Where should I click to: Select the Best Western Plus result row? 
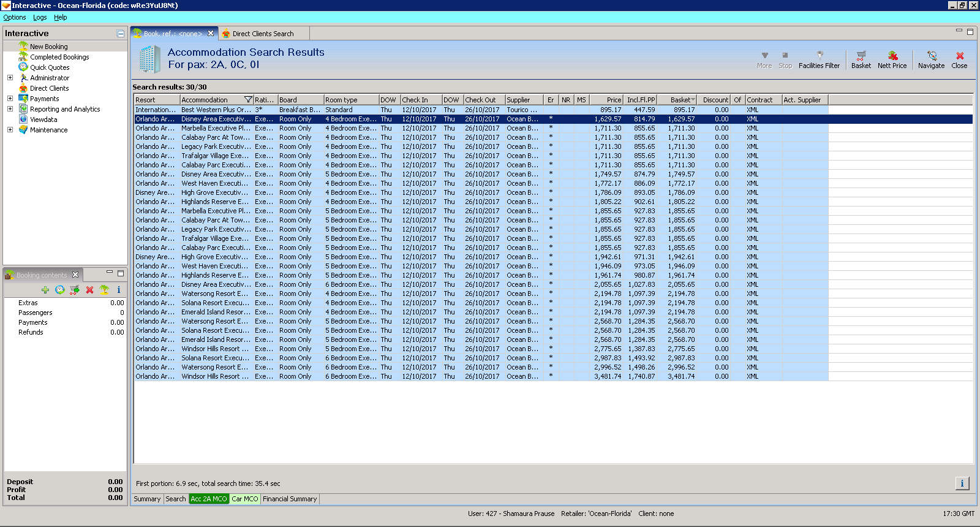point(216,110)
